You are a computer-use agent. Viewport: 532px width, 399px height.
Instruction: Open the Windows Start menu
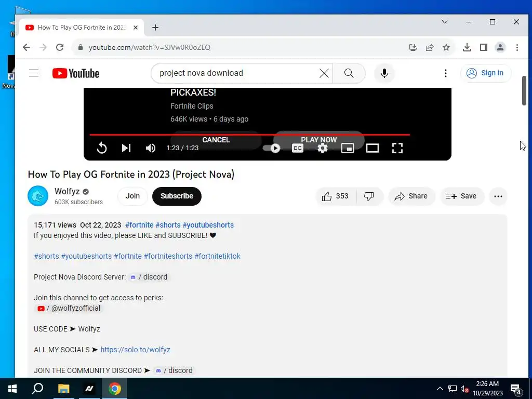point(12,389)
